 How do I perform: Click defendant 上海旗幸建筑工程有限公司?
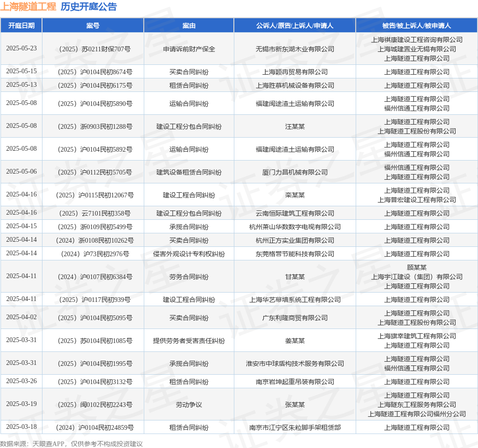[417, 336]
